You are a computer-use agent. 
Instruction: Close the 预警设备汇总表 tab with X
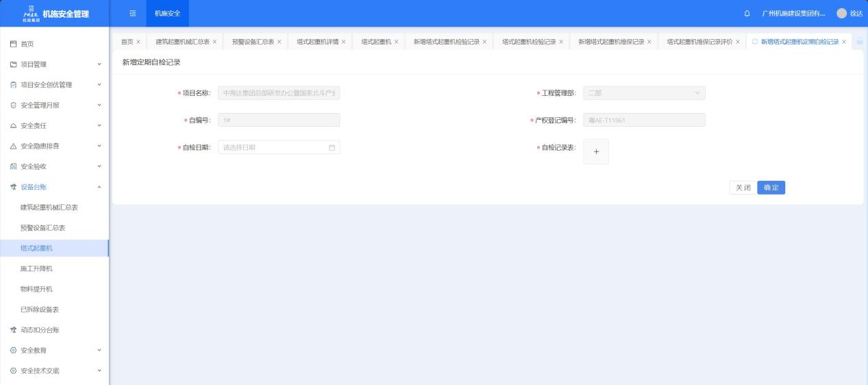[x=280, y=42]
